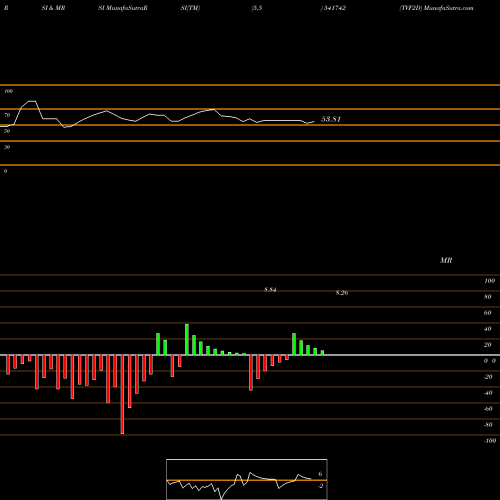Click the -20 label on MR axis
This screenshot has height=500, width=500.
(x=488, y=377)
